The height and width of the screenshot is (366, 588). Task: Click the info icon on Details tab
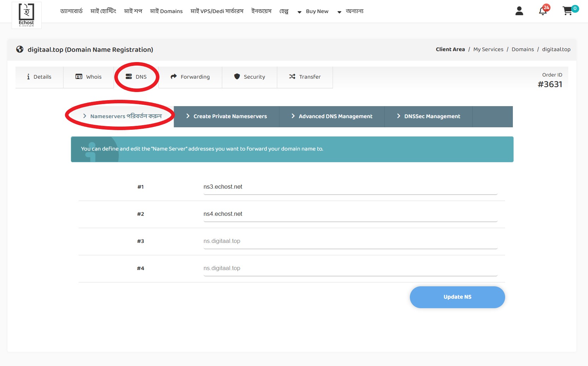coord(28,77)
